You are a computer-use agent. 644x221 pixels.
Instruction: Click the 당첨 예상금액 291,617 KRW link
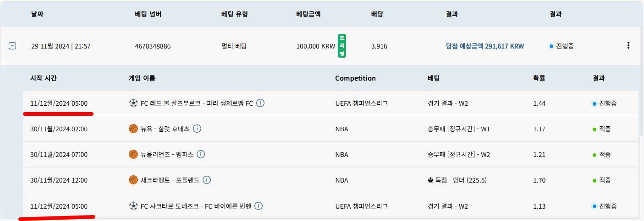coord(485,46)
